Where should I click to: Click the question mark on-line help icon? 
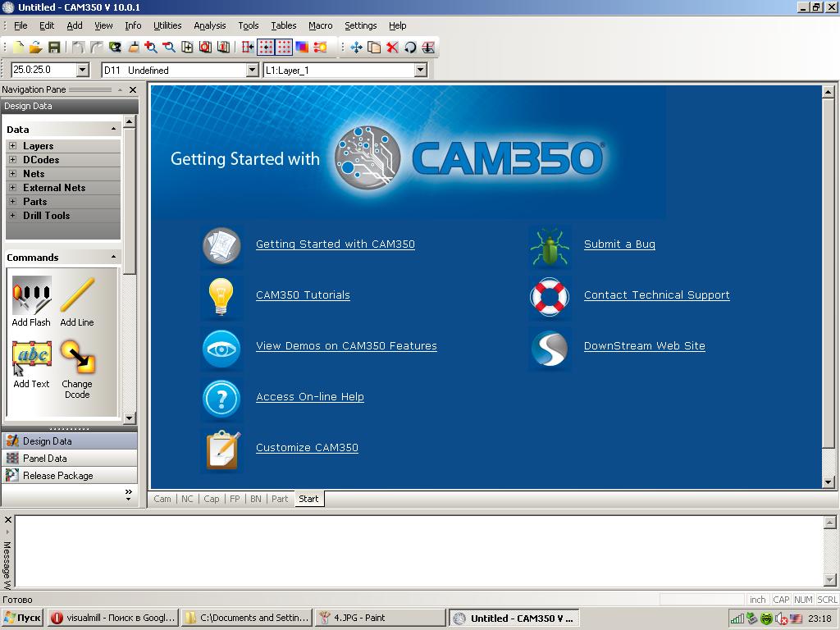click(221, 399)
